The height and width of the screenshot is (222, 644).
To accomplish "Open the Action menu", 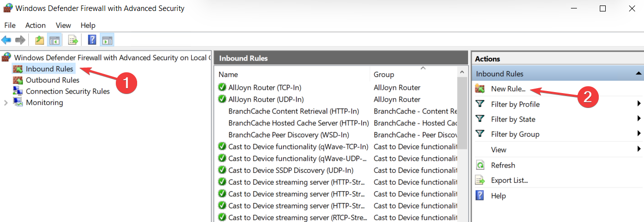I will [x=35, y=25].
